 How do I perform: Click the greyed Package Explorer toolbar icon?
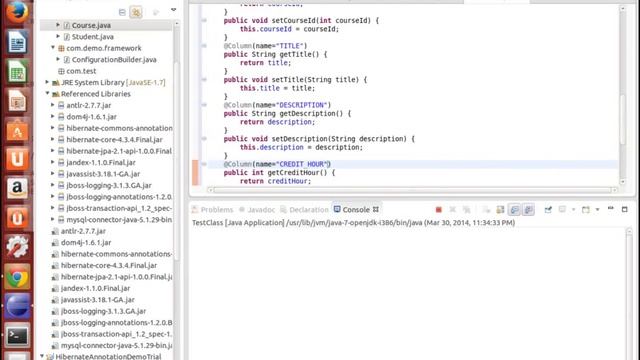pos(156,12)
